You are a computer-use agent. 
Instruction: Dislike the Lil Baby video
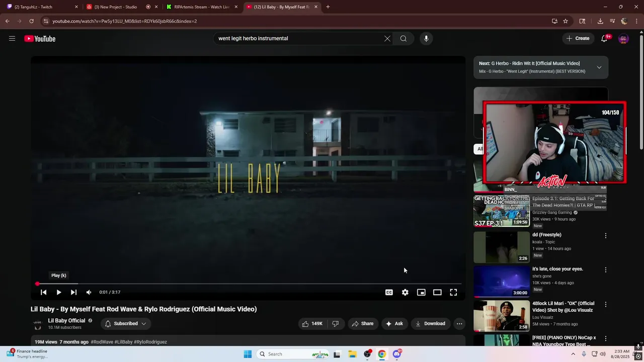tap(336, 324)
